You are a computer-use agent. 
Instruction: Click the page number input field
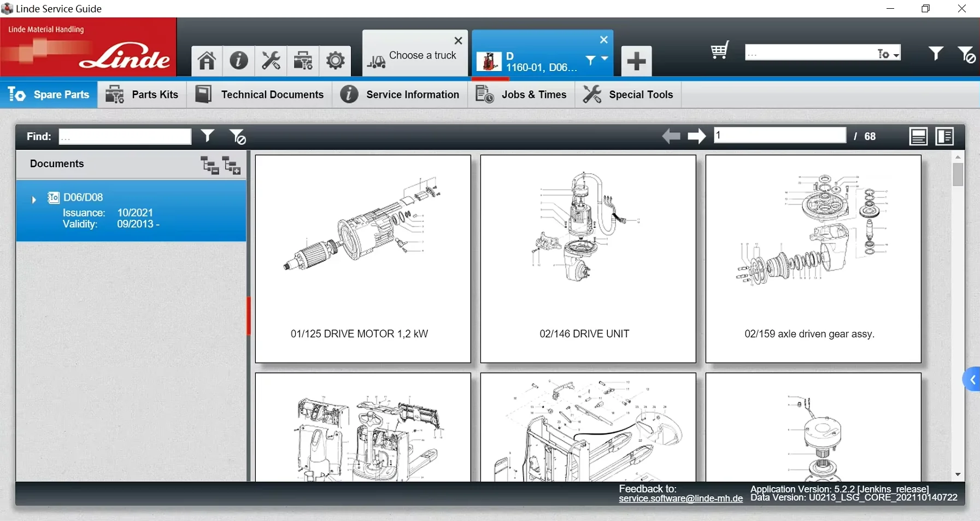click(780, 135)
